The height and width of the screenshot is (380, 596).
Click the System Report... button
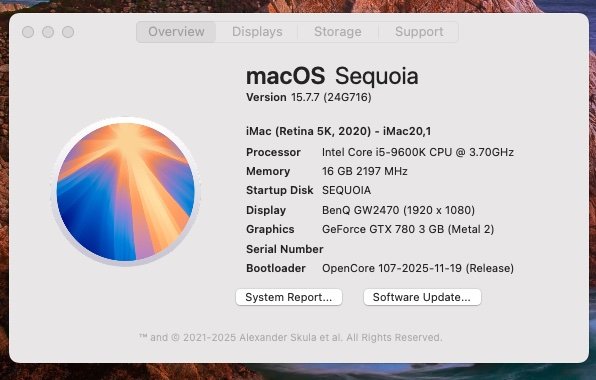pyautogui.click(x=289, y=297)
